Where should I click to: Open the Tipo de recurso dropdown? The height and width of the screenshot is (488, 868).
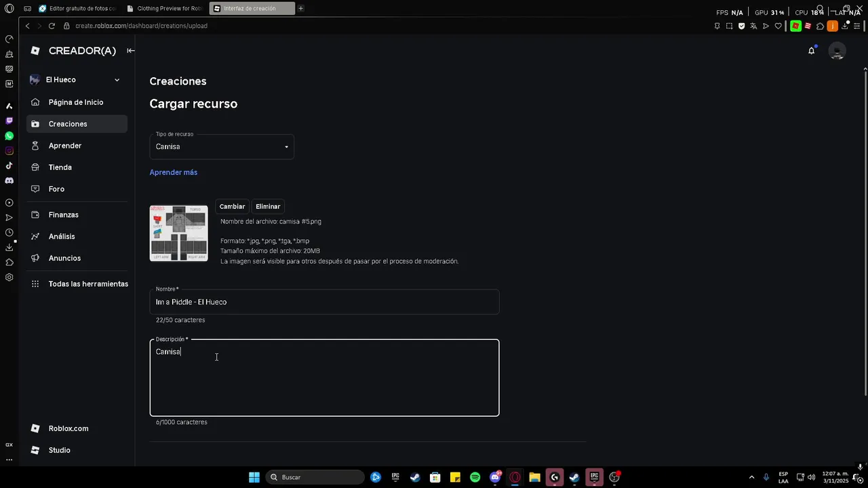(x=222, y=146)
